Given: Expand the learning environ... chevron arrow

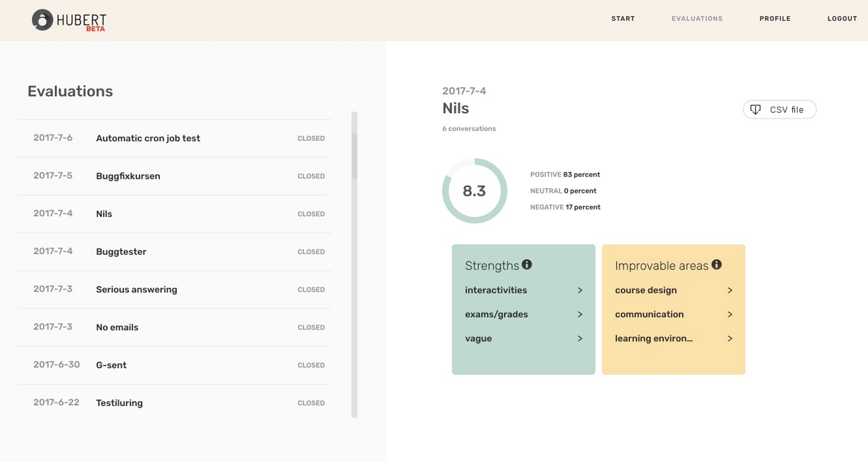Looking at the screenshot, I should point(730,338).
